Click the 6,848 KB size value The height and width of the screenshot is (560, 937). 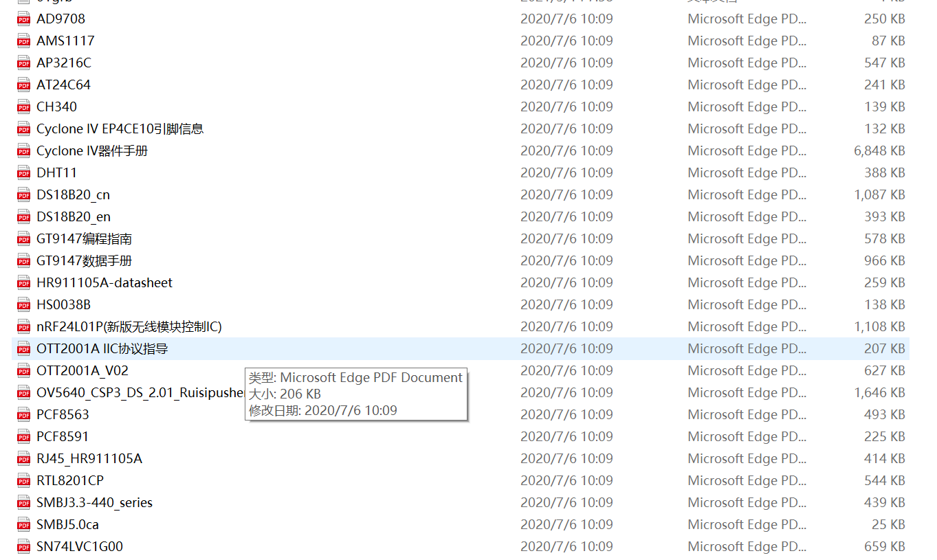[880, 150]
